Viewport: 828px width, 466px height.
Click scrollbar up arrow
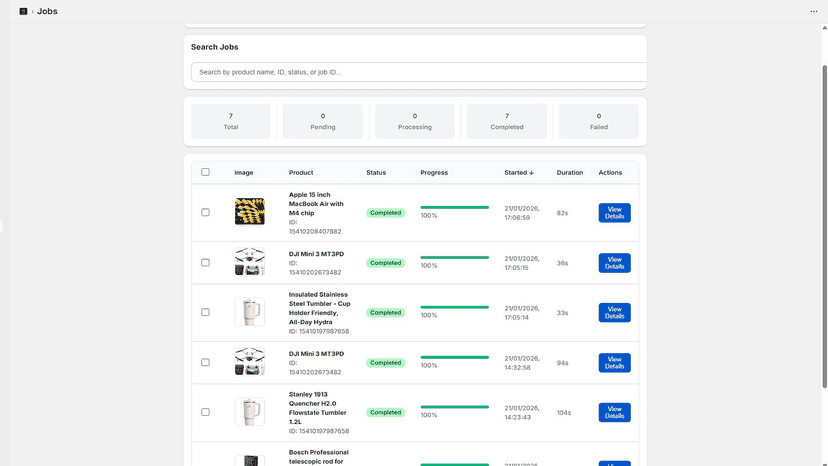tap(824, 27)
